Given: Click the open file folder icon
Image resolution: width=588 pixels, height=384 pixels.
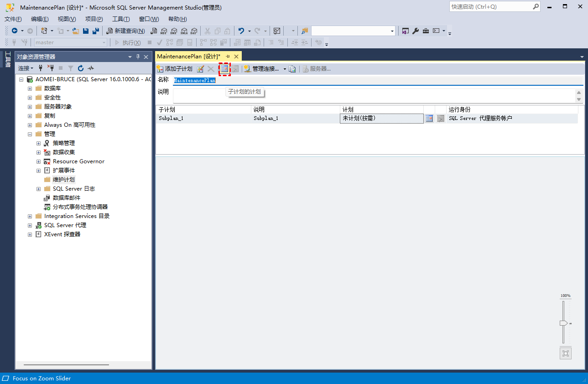Looking at the screenshot, I should click(x=76, y=31).
